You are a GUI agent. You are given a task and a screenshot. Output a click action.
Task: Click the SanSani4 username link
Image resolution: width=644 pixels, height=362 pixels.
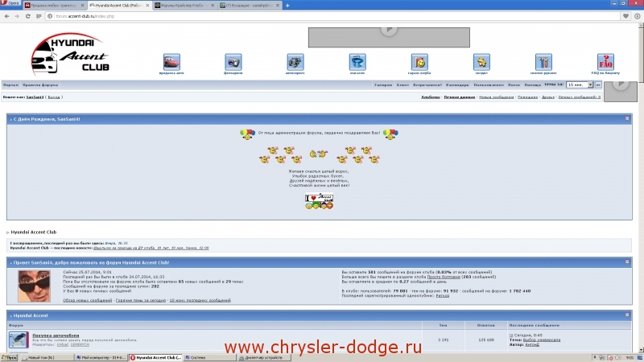click(x=35, y=97)
